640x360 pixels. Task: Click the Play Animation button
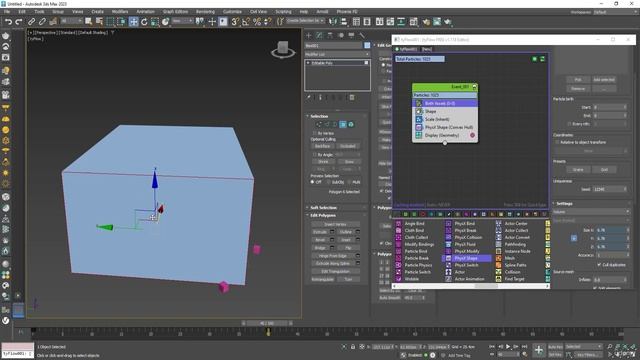(x=508, y=347)
